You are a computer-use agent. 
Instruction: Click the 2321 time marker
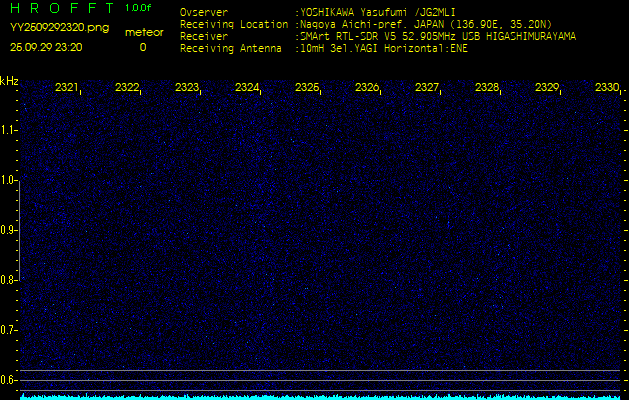[x=67, y=88]
